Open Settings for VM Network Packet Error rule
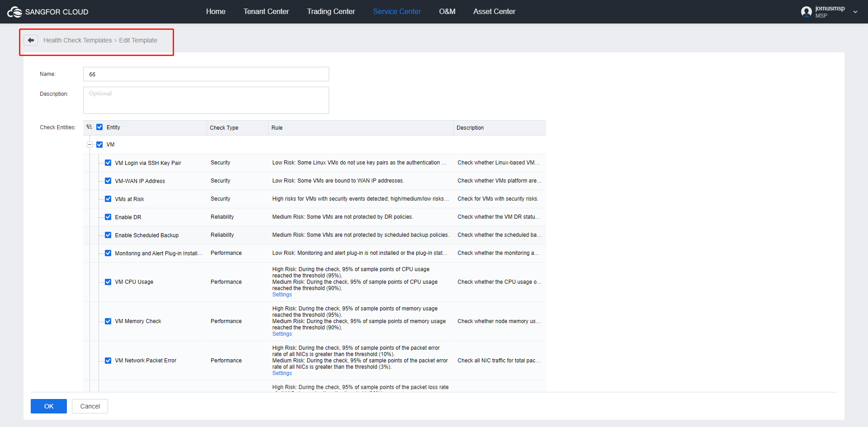 (282, 373)
